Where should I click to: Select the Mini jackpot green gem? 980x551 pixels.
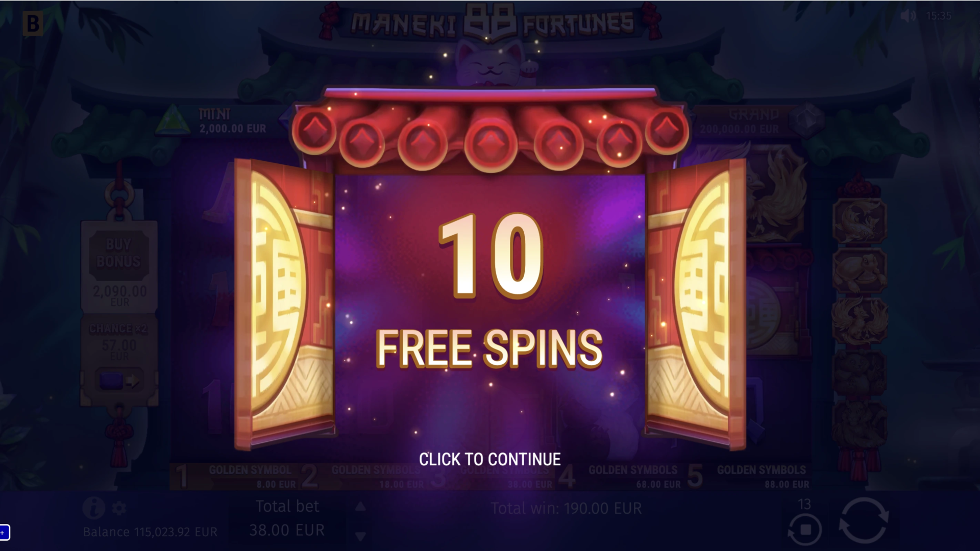173,120
